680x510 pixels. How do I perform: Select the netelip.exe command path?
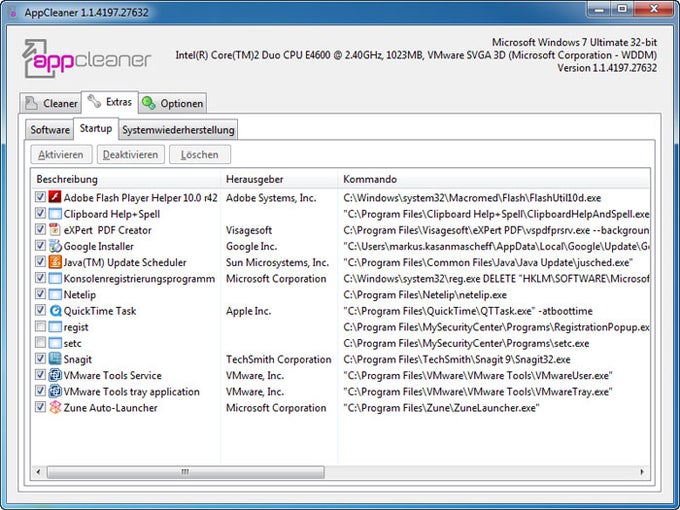pyautogui.click(x=425, y=295)
